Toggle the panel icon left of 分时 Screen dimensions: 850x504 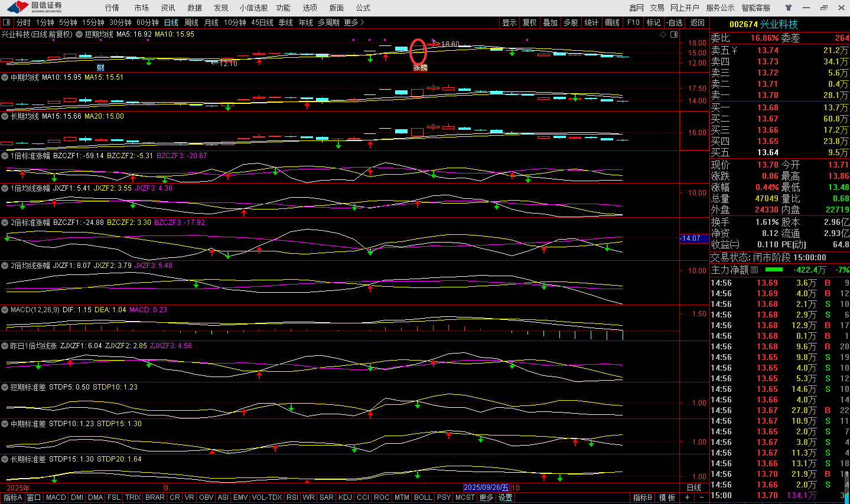7,22
